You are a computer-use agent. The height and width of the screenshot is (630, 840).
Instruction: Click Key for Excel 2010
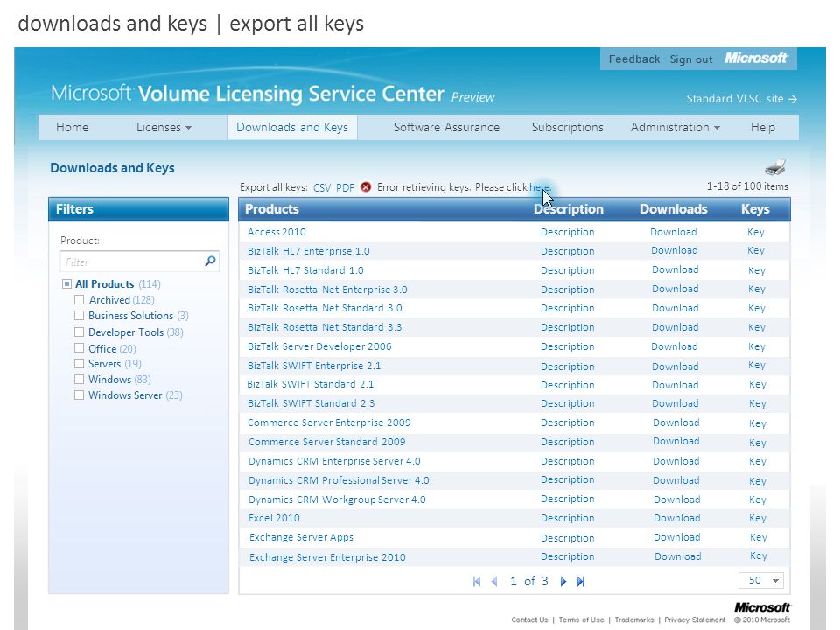[758, 518]
